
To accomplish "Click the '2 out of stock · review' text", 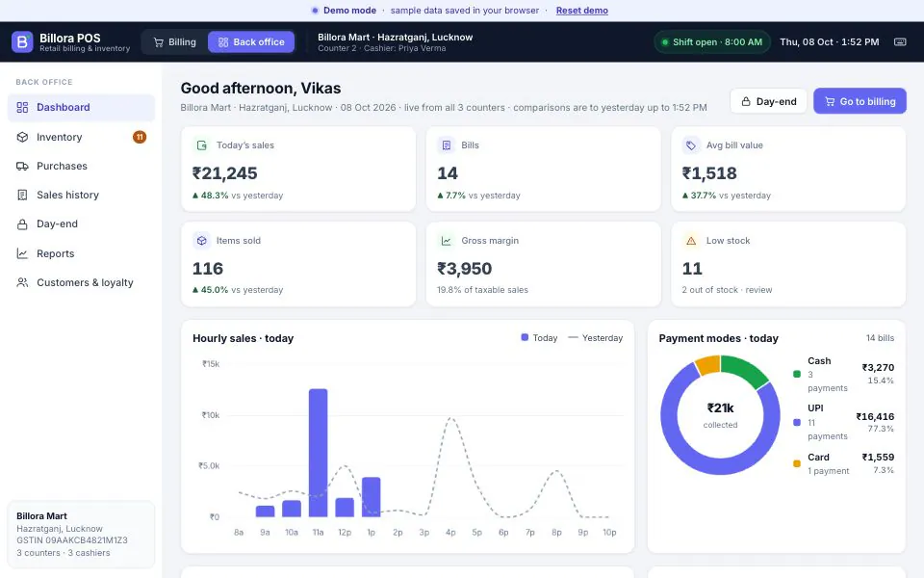I will tap(728, 290).
